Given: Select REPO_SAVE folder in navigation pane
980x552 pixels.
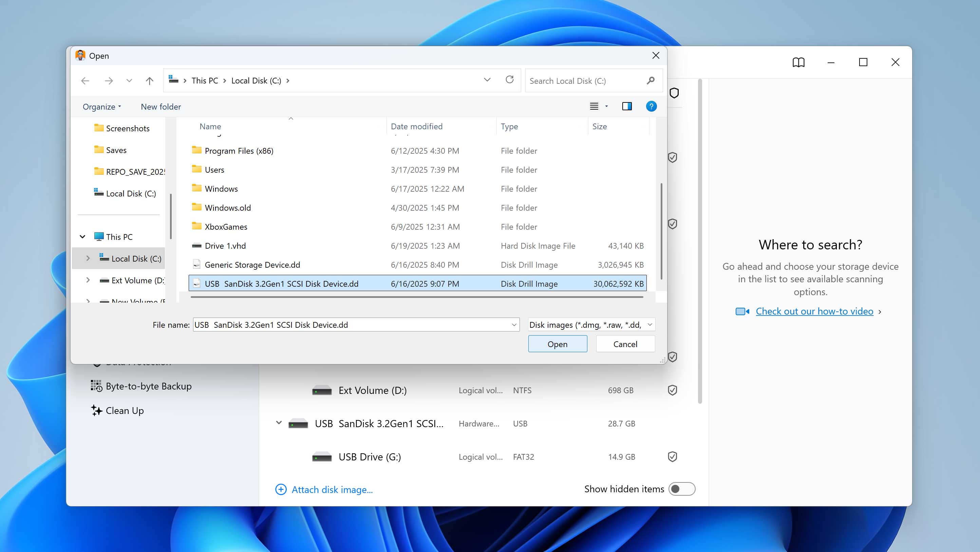Looking at the screenshot, I should click(x=129, y=172).
